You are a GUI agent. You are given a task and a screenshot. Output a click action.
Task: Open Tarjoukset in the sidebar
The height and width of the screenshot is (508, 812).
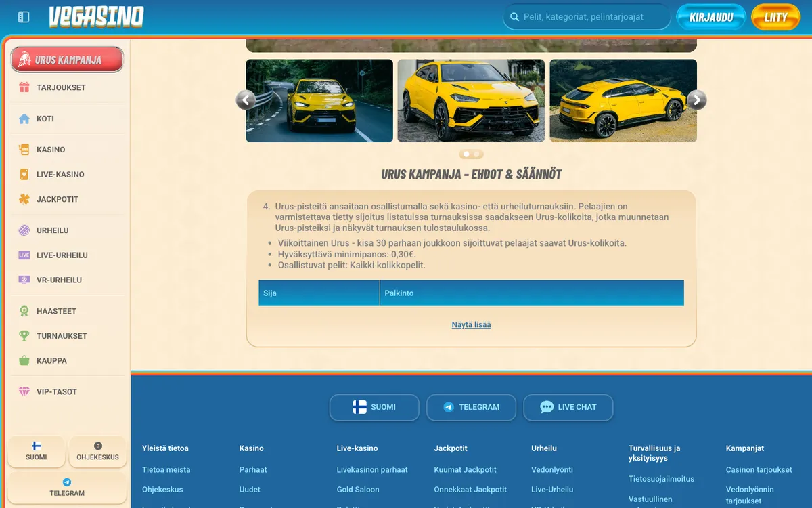point(67,87)
